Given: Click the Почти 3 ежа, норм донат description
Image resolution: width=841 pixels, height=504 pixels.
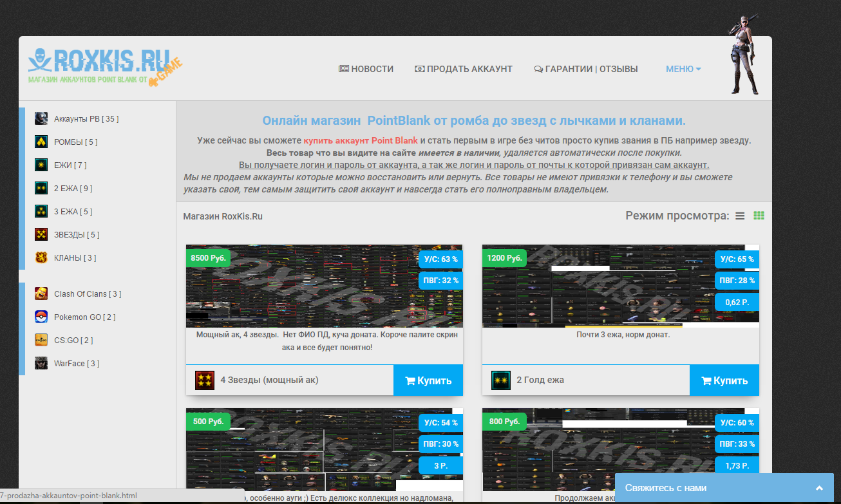Looking at the screenshot, I should [x=623, y=335].
